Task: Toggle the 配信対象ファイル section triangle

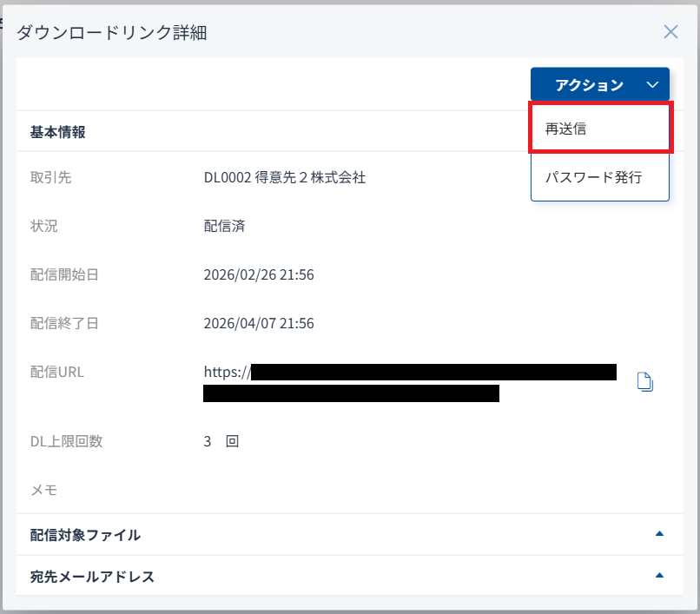Action: [659, 534]
